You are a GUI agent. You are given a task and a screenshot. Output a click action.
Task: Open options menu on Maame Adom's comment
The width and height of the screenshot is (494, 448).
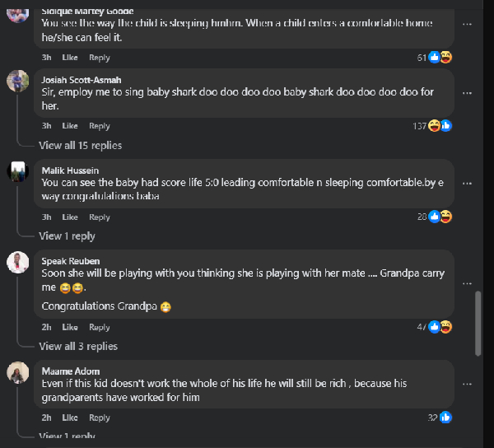[467, 384]
